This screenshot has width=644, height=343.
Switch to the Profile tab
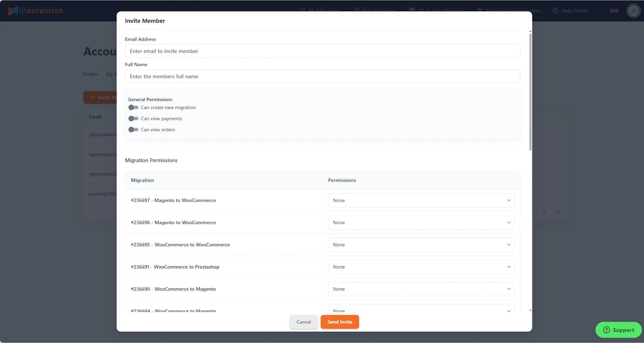[x=91, y=74]
